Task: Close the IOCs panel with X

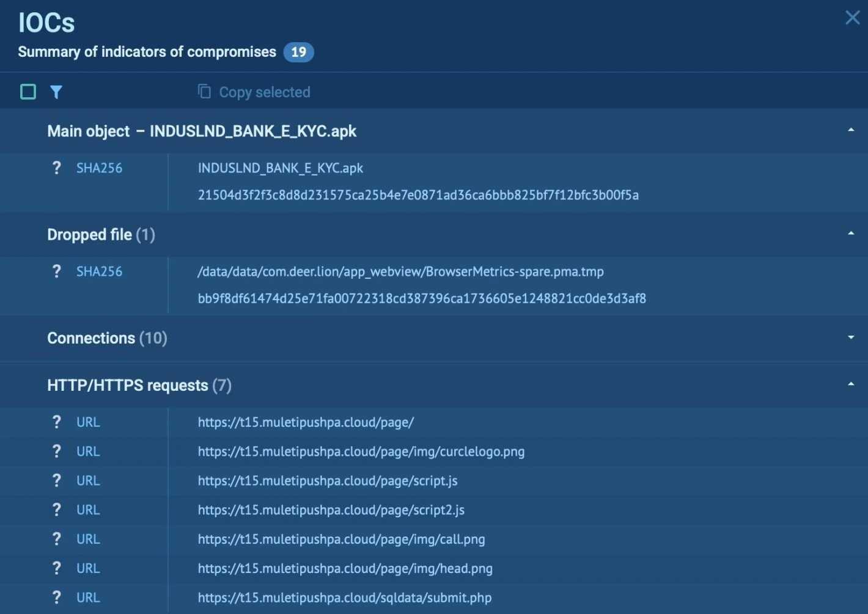Action: tap(852, 18)
